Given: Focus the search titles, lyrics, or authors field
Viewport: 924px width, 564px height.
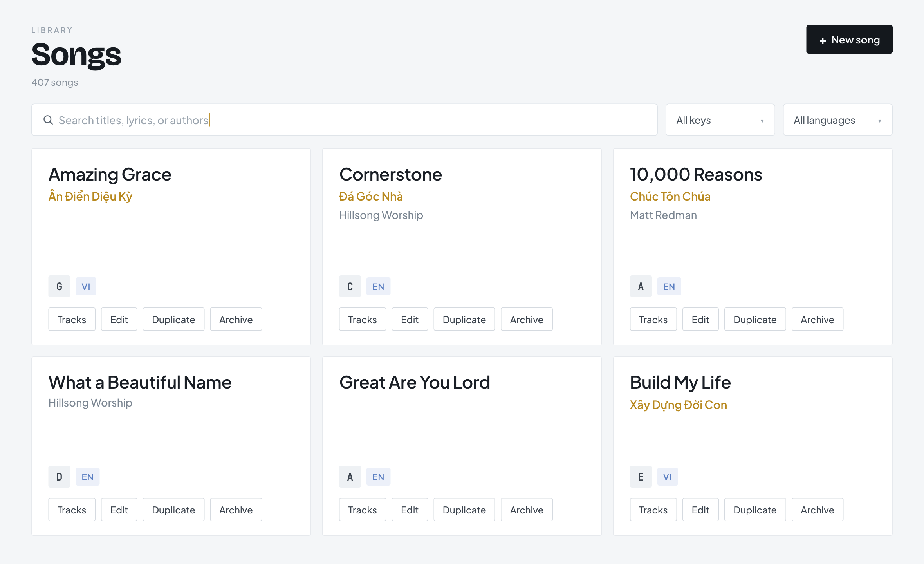Looking at the screenshot, I should 344,120.
